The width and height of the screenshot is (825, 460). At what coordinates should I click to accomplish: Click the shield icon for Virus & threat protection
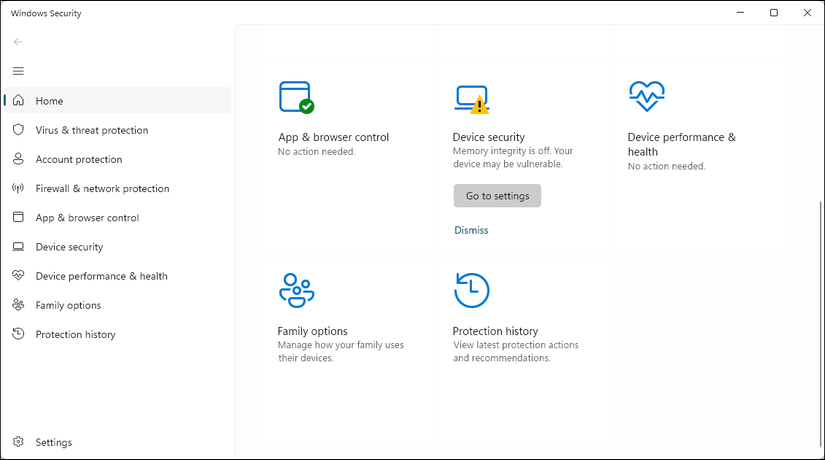(18, 130)
